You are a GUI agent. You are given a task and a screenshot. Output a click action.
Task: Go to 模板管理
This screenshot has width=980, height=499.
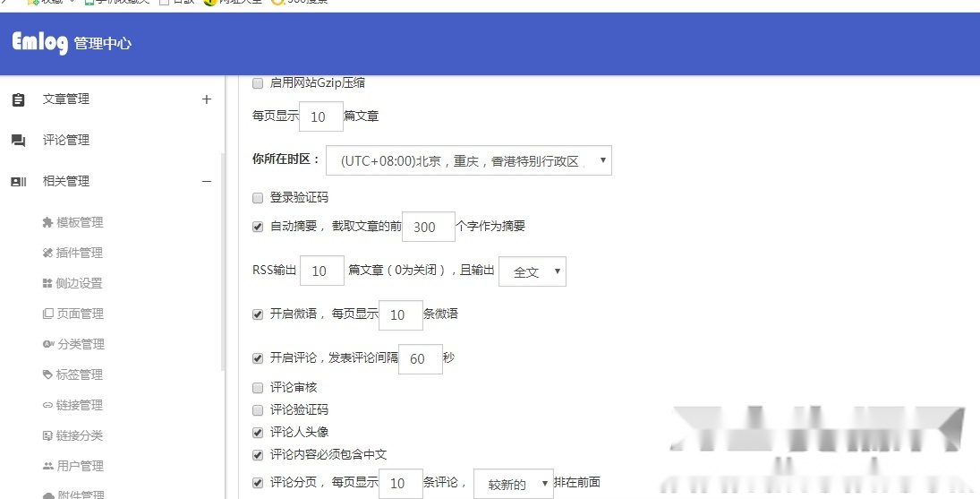(x=80, y=222)
